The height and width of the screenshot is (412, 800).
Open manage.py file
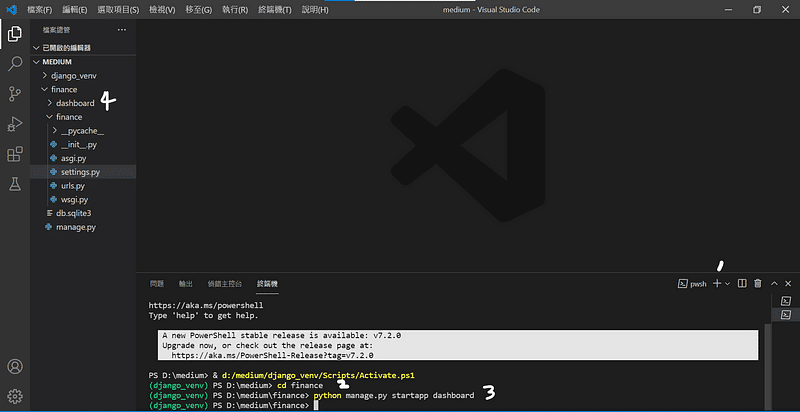tap(76, 227)
